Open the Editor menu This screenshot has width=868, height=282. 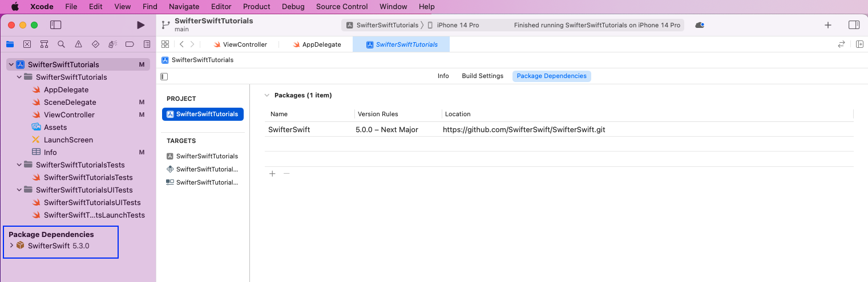(x=221, y=7)
